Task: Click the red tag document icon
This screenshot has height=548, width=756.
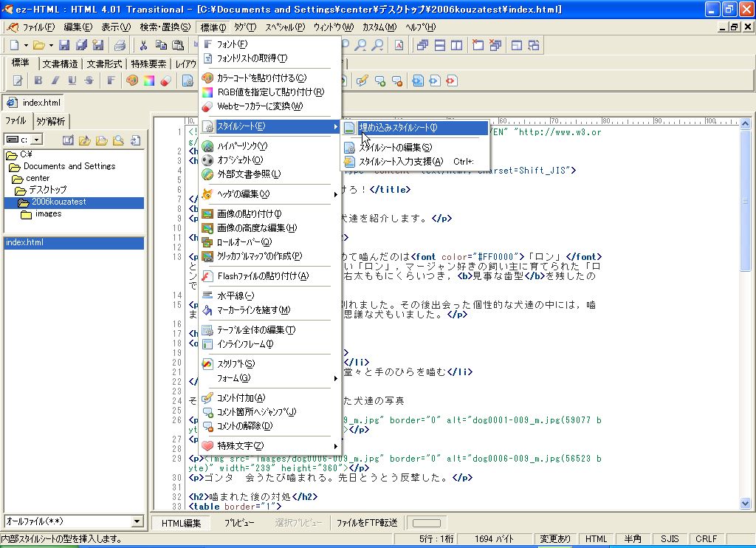Action: [451, 81]
